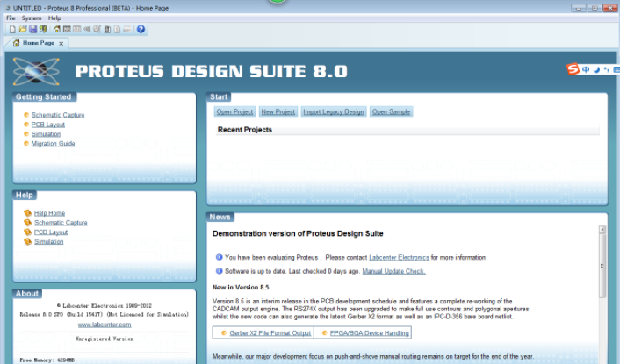Toggle the Chinese 中 input mode icon

click(x=586, y=69)
